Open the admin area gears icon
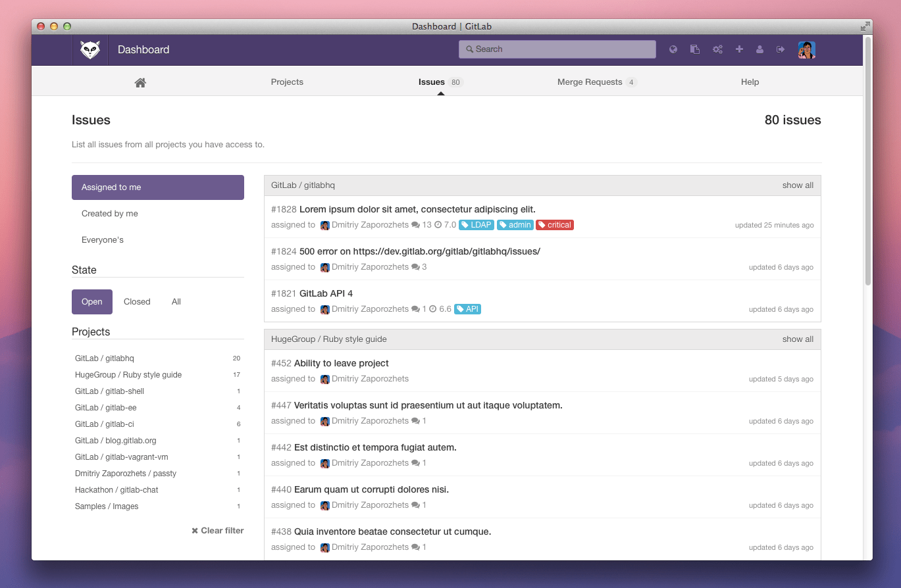Image resolution: width=901 pixels, height=588 pixels. click(717, 49)
